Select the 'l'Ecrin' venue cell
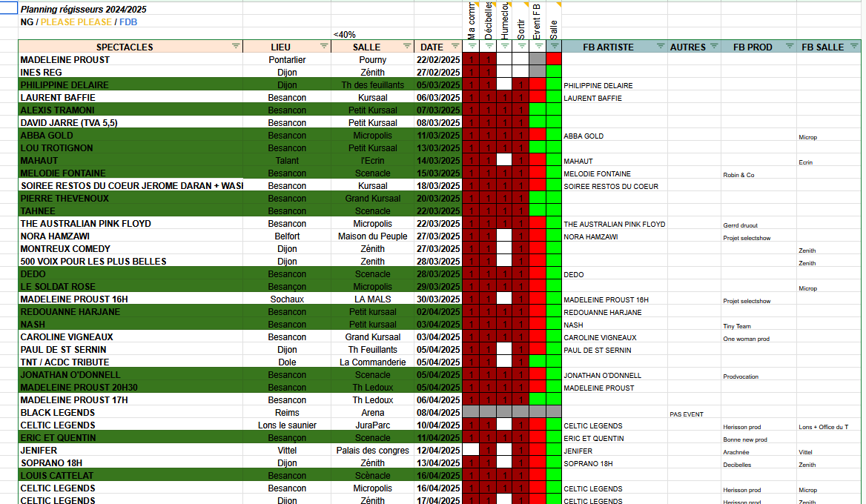866x504 pixels. (373, 161)
